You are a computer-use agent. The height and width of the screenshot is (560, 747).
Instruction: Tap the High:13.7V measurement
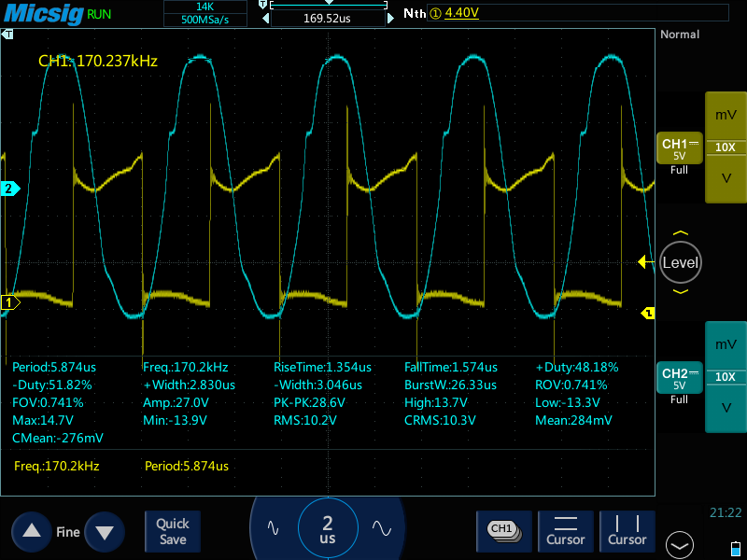pos(435,403)
